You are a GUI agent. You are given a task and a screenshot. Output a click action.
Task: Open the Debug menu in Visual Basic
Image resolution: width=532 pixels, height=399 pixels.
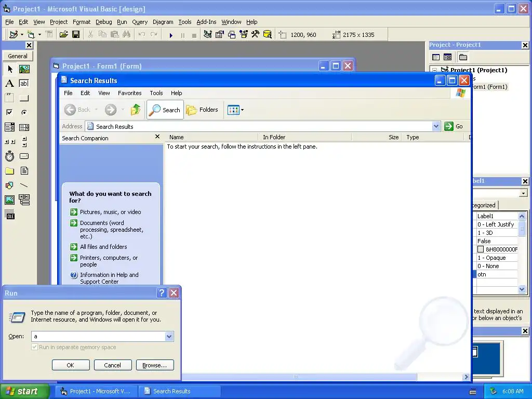[103, 22]
